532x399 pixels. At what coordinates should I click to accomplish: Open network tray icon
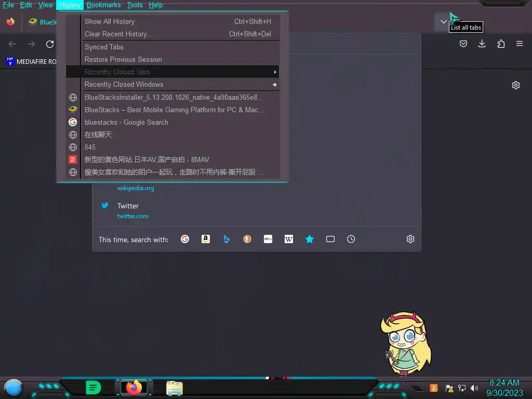462,388
